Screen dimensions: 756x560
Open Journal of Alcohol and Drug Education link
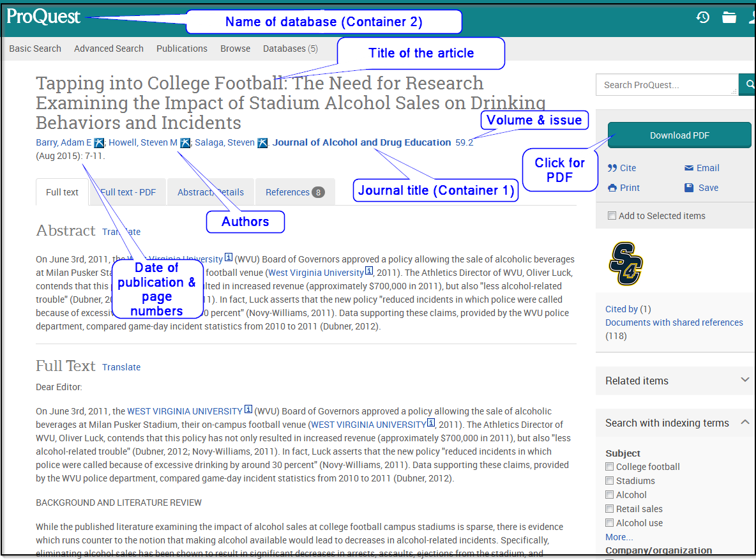tap(361, 142)
